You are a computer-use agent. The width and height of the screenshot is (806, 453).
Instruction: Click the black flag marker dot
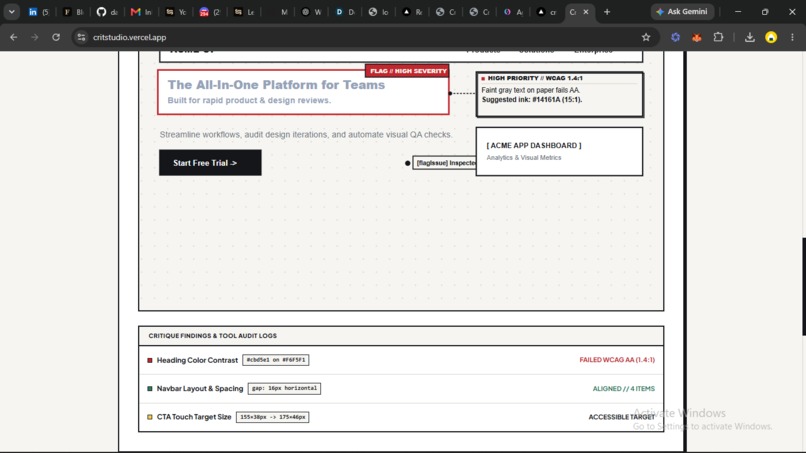(408, 164)
